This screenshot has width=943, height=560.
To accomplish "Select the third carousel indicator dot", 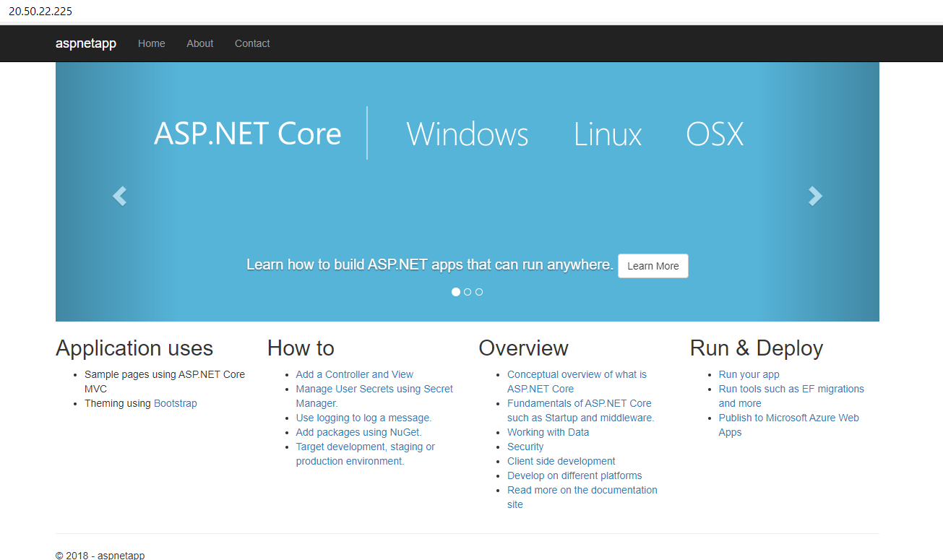I will click(x=479, y=292).
